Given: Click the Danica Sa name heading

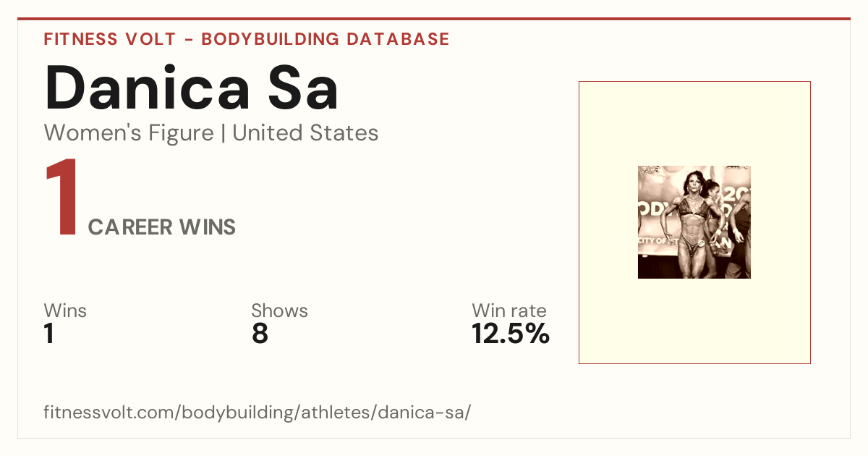Looking at the screenshot, I should (192, 88).
